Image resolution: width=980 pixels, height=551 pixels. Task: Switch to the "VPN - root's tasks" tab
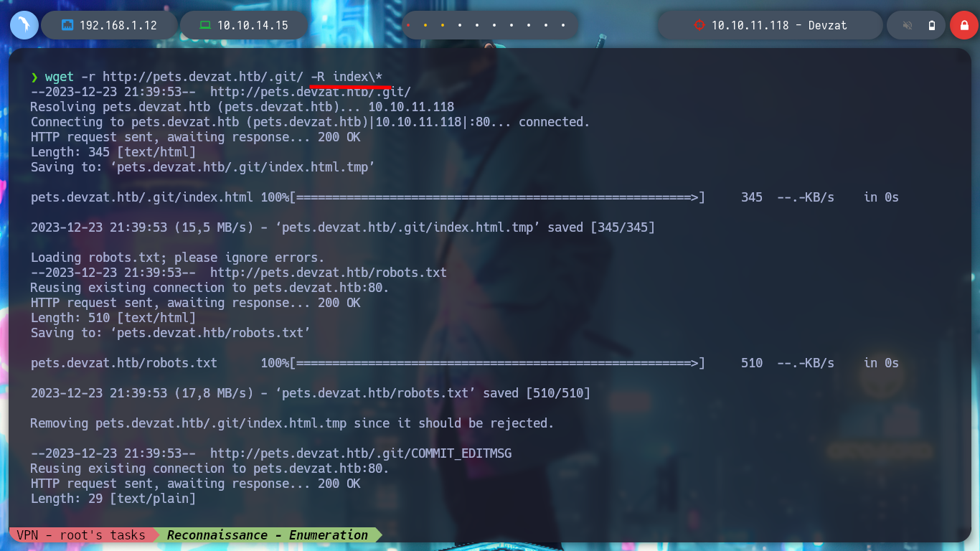pyautogui.click(x=80, y=534)
